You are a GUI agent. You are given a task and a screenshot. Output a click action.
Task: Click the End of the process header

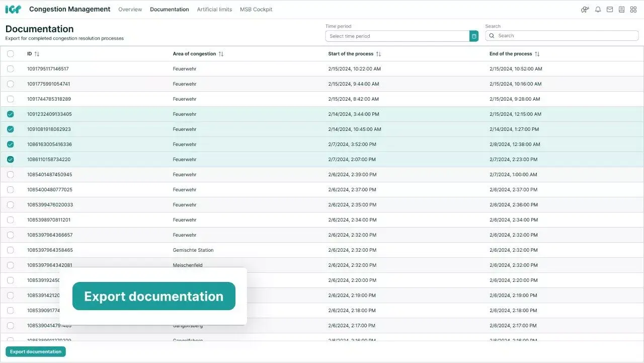point(511,54)
